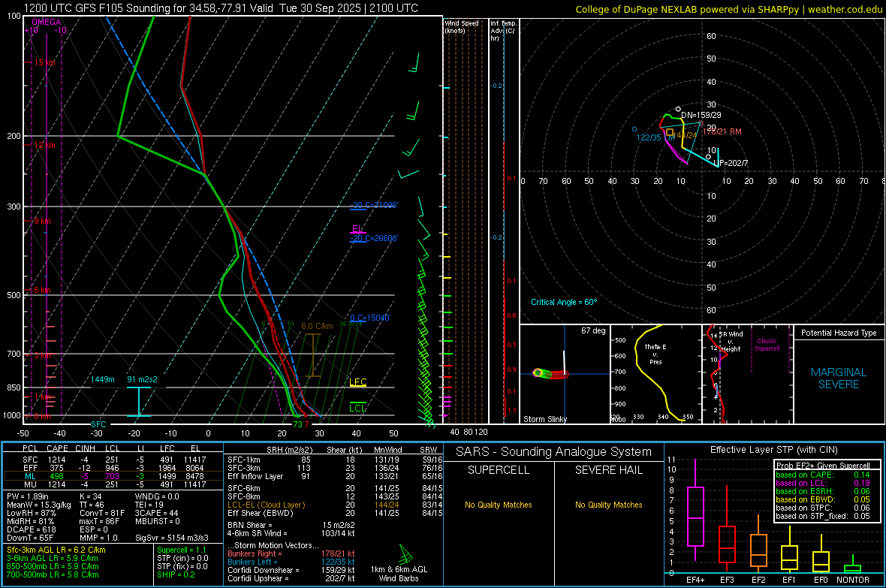
Task: Click No Quality Matches under SEVERE HAIL
Action: pos(608,505)
